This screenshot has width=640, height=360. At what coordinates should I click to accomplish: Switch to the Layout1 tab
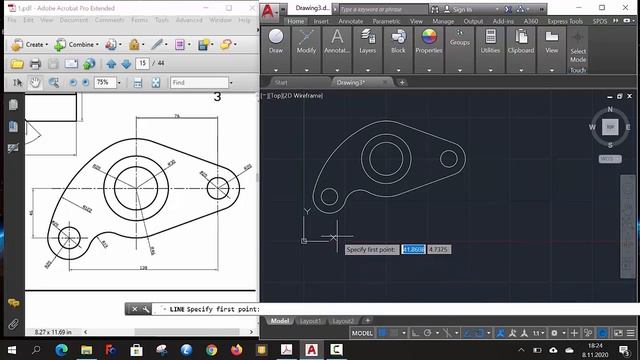point(310,321)
